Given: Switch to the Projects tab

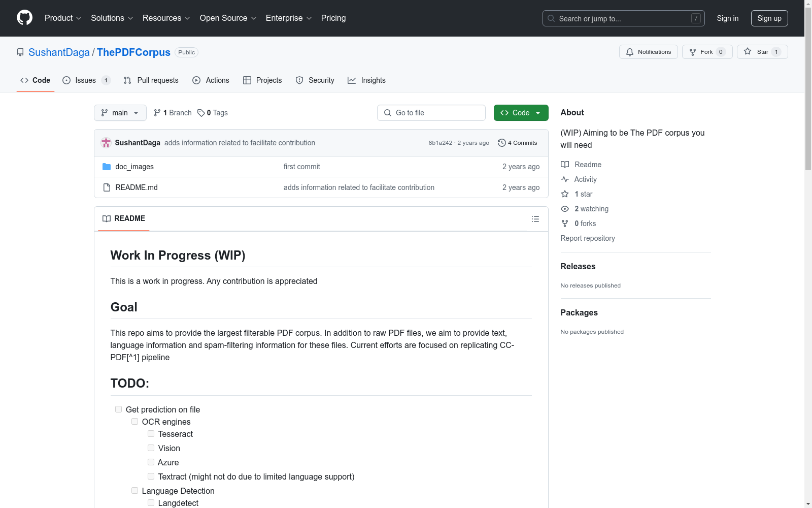Looking at the screenshot, I should pos(262,80).
